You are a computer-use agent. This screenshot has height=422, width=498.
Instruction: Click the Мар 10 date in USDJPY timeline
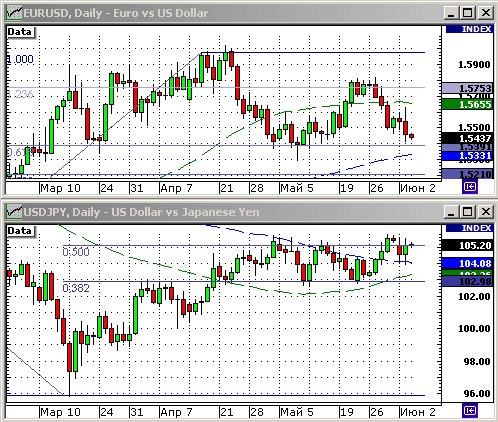pos(60,412)
